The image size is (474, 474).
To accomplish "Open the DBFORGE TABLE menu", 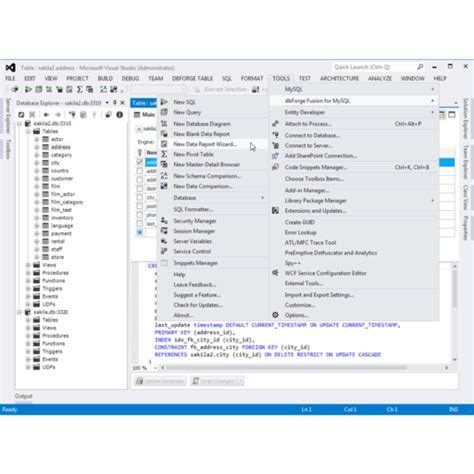I will pos(192,78).
